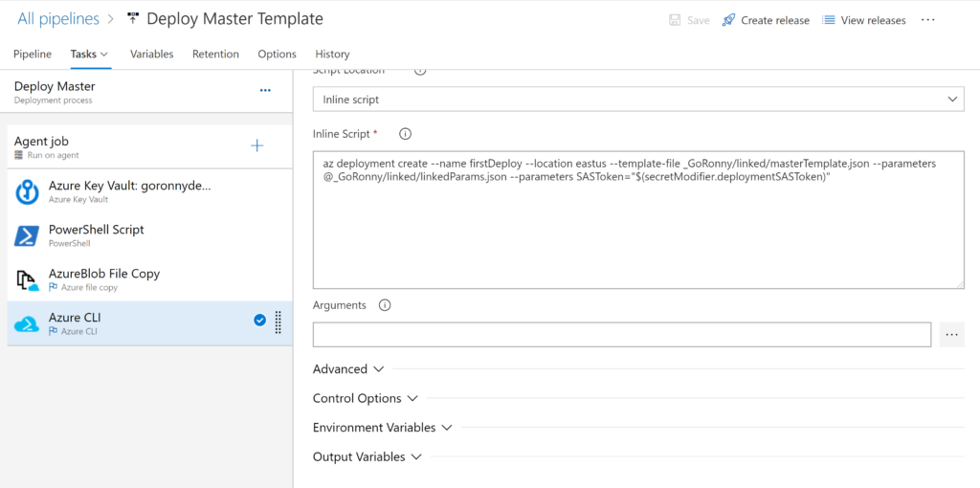This screenshot has height=488, width=980.
Task: Open the top-right more actions ellipsis
Action: point(928,20)
